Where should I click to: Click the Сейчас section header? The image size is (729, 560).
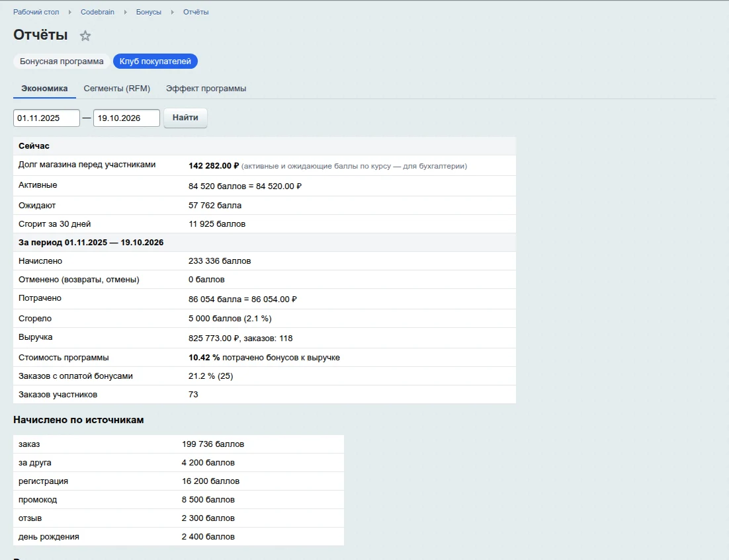(x=265, y=146)
